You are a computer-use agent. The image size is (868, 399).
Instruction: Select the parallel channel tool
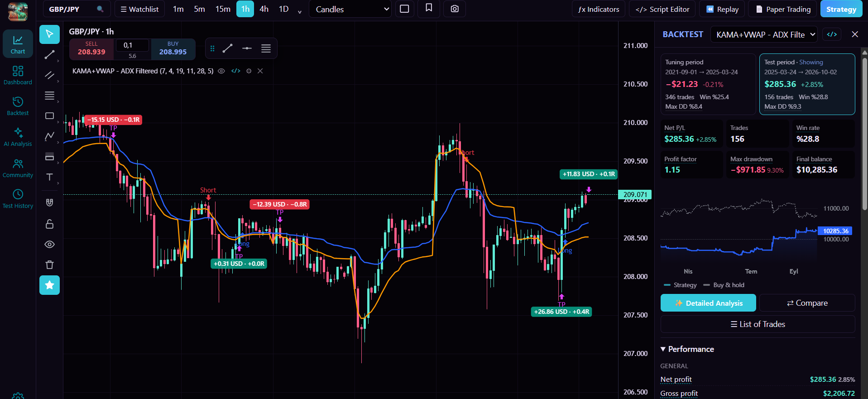(x=49, y=75)
